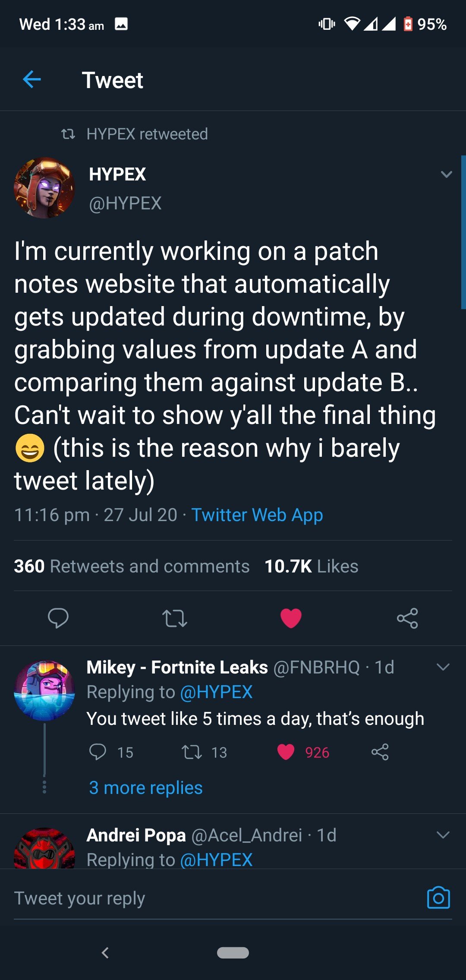Image resolution: width=466 pixels, height=980 pixels.
Task: Expand options menu for Mikey's reply
Action: point(443,667)
